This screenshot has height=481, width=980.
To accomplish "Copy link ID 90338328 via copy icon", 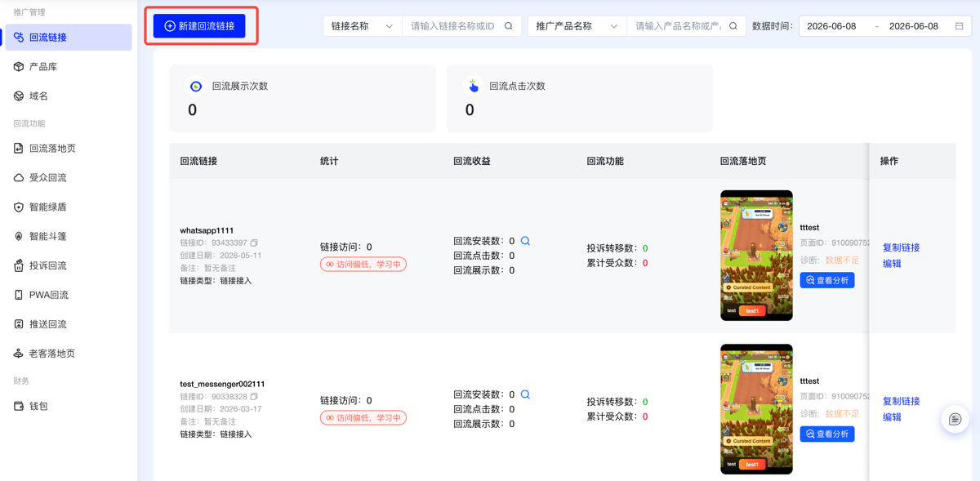I will (254, 397).
